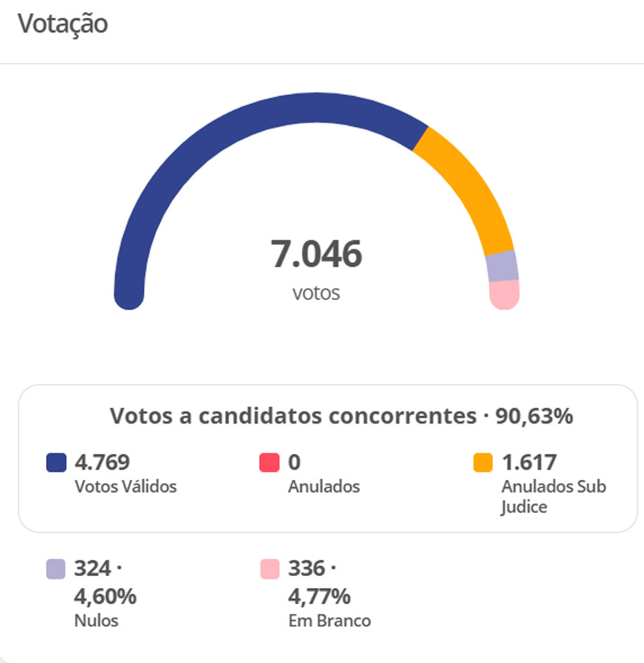Click the lavender Nulos legend swatch
This screenshot has width=644, height=663.
click(56, 569)
